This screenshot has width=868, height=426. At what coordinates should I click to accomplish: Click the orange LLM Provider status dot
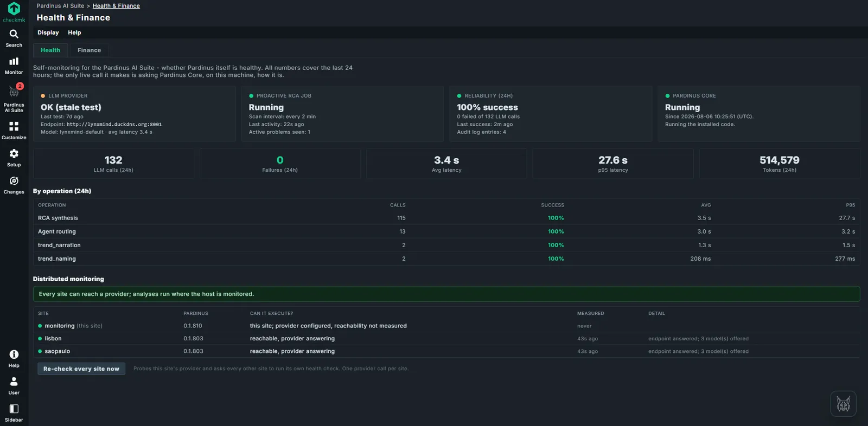tap(43, 96)
